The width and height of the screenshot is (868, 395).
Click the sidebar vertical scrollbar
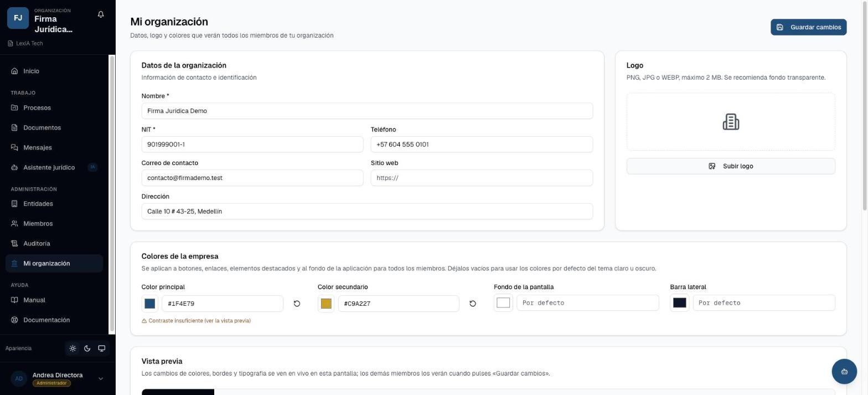click(x=112, y=194)
